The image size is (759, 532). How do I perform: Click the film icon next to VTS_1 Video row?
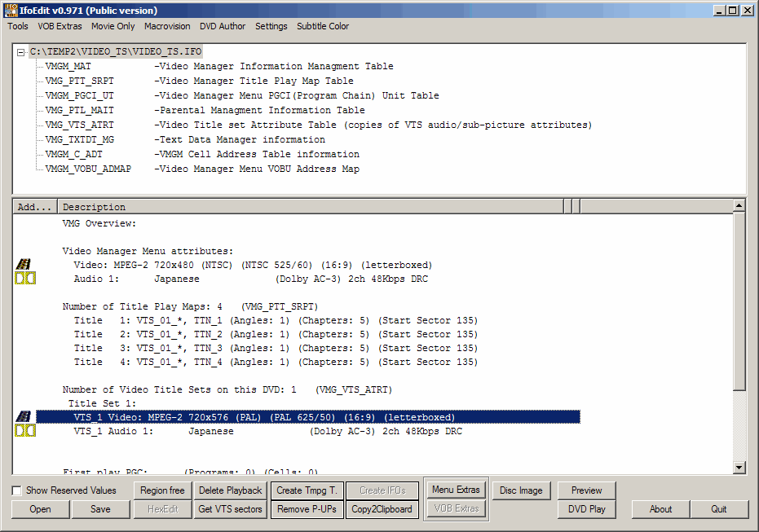pyautogui.click(x=24, y=417)
